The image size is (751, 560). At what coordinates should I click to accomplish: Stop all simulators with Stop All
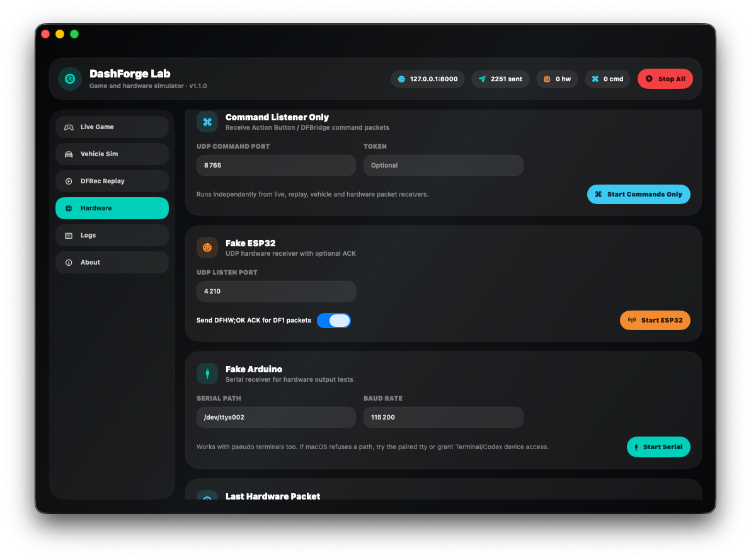click(665, 79)
